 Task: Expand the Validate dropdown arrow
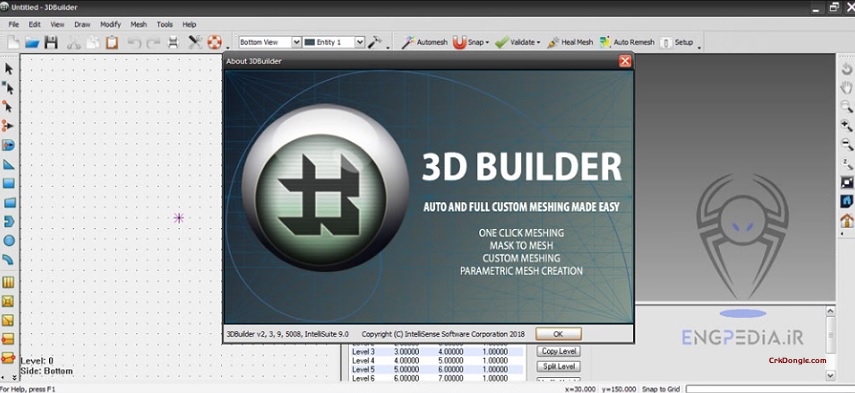(538, 43)
